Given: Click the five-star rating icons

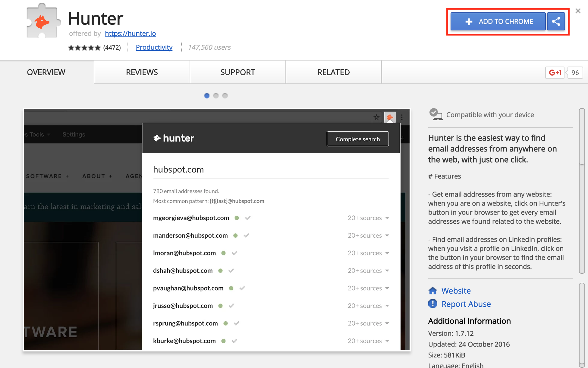Looking at the screenshot, I should [84, 48].
